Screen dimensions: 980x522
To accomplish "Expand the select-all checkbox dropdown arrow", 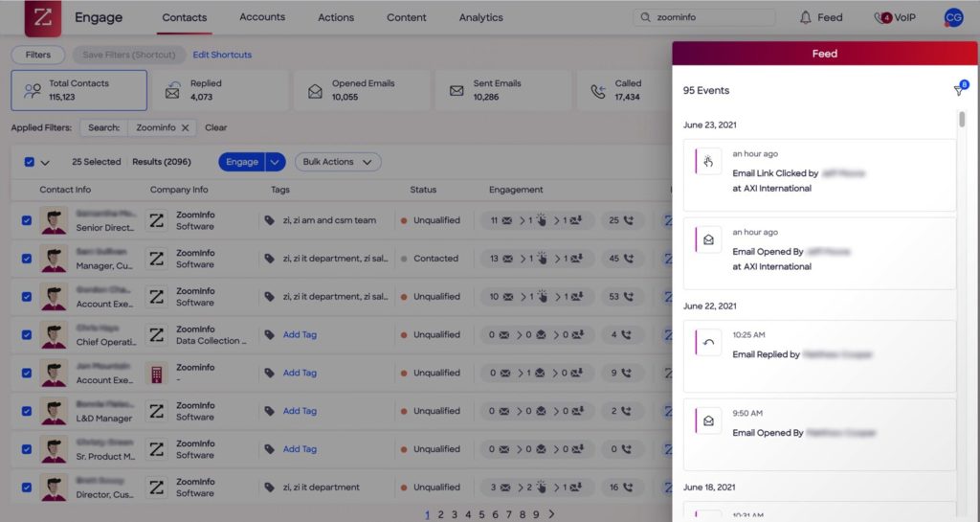I will pyautogui.click(x=45, y=163).
